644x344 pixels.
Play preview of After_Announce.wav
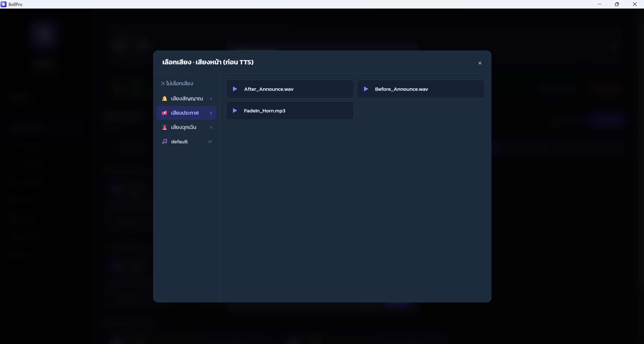pos(235,89)
